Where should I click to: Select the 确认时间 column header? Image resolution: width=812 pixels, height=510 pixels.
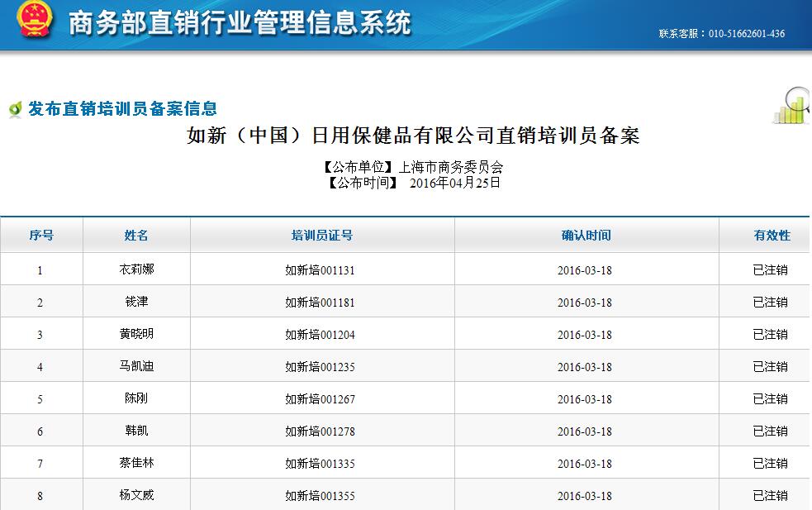click(586, 236)
